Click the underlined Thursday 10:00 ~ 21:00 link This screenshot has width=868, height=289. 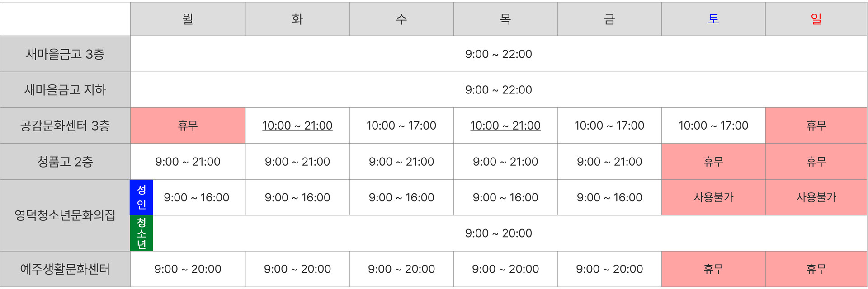coord(505,126)
